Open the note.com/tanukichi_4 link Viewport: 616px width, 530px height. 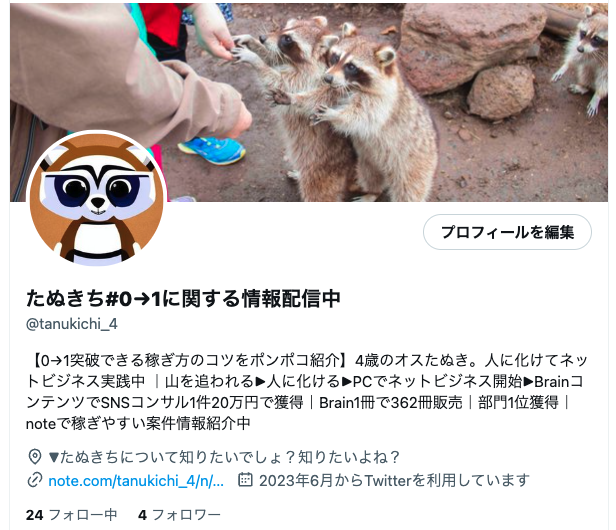pyautogui.click(x=136, y=480)
